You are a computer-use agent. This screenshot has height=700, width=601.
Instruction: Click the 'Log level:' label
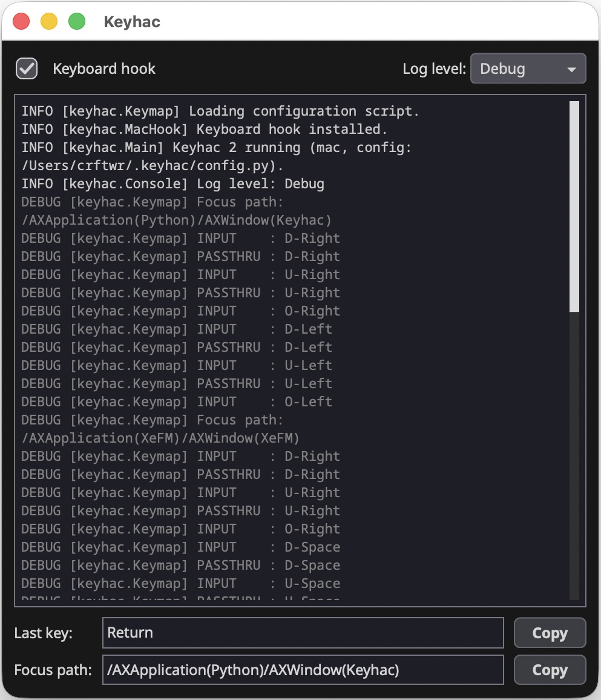click(434, 69)
